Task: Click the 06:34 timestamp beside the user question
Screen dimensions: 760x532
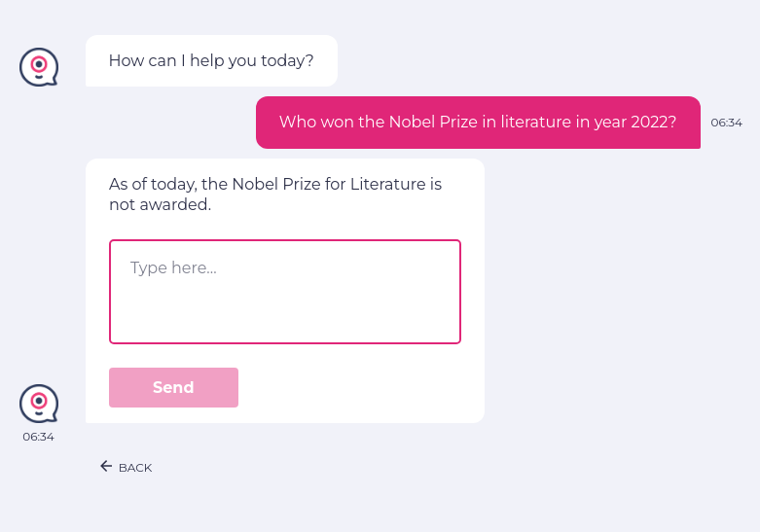Action: click(x=726, y=123)
